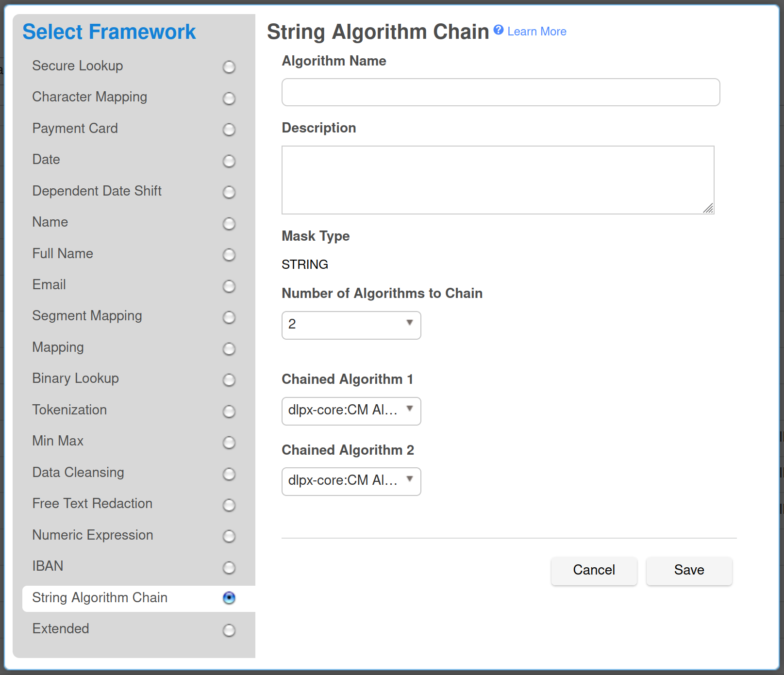Click into the Algorithm Name field
This screenshot has height=675, width=784.
(x=500, y=92)
